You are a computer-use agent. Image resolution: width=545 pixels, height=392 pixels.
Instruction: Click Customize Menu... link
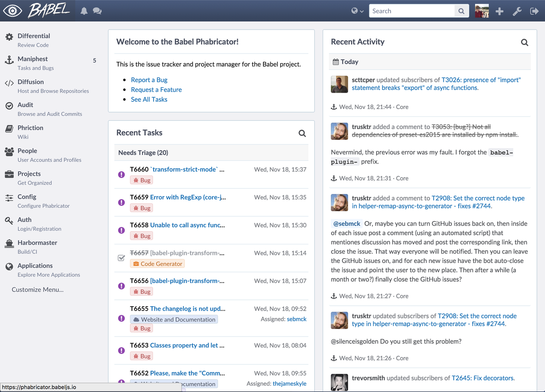coord(38,289)
